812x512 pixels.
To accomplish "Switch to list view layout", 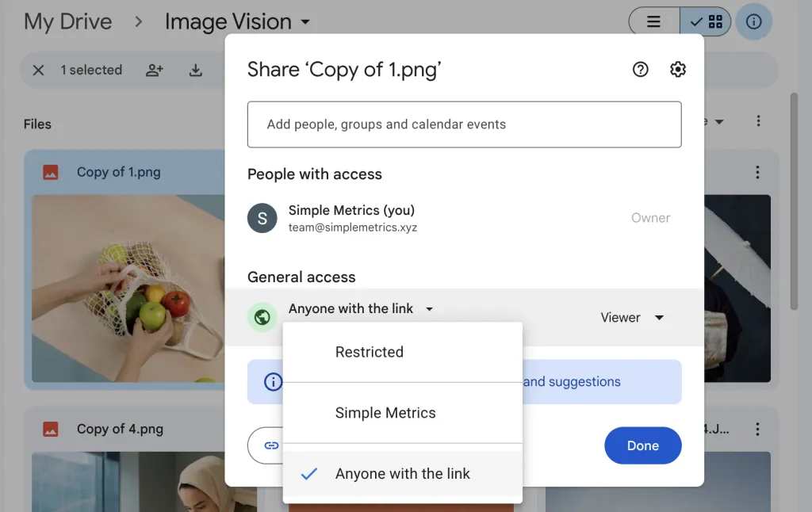I will 653,21.
